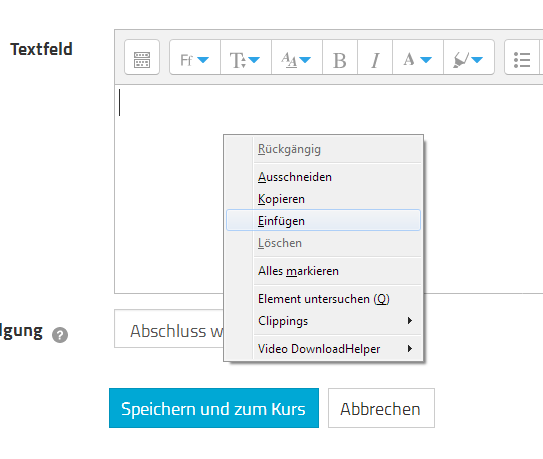Insert an unordered bullet list
The image size is (543, 459).
522,58
